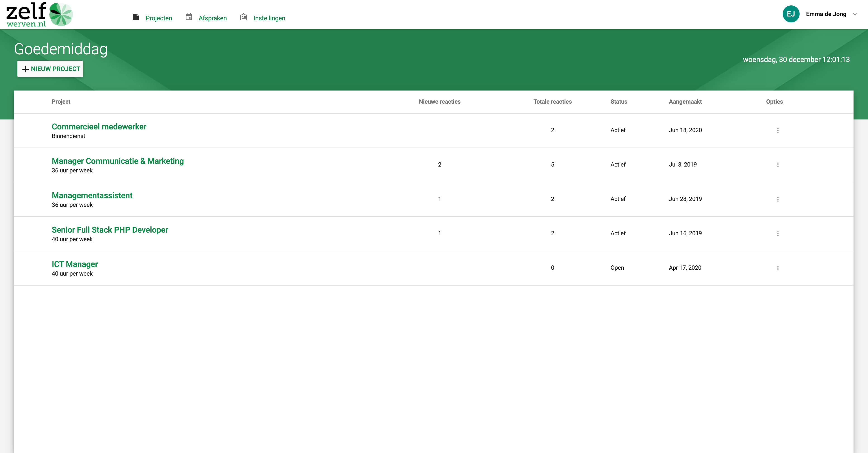Open the Afspraken menu item

pos(213,18)
